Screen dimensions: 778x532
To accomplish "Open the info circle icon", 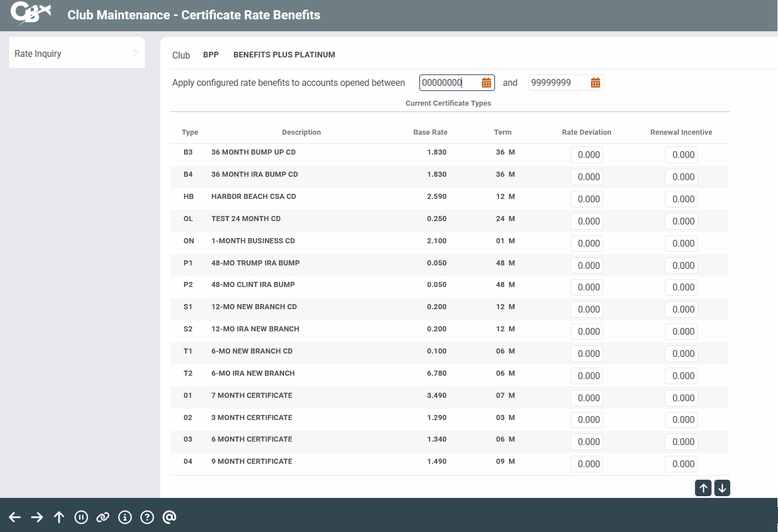I will [x=125, y=517].
